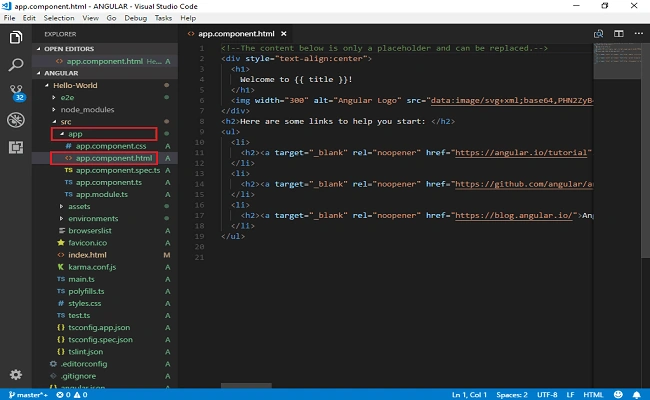Expand the assets folder
Image resolution: width=650 pixels, height=400 pixels.
point(105,206)
